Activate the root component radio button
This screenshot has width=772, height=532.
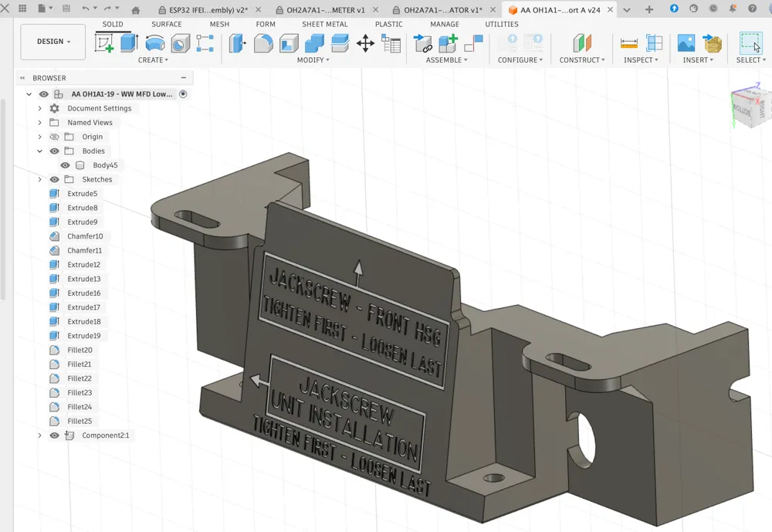pyautogui.click(x=183, y=94)
